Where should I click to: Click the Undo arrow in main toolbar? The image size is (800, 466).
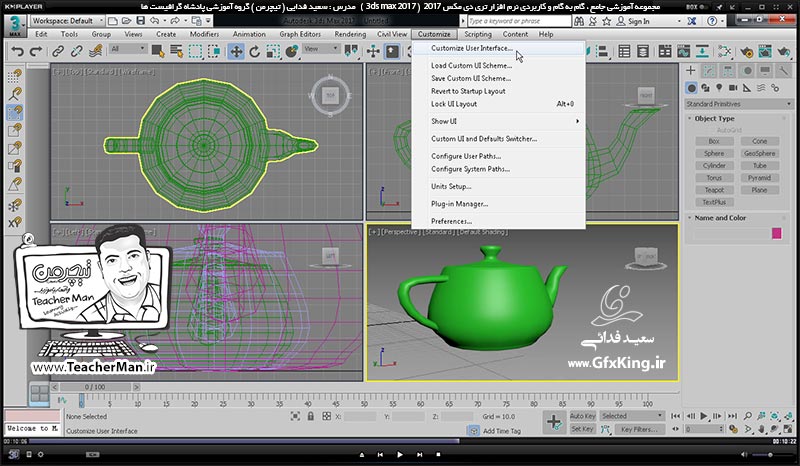pyautogui.click(x=17, y=51)
